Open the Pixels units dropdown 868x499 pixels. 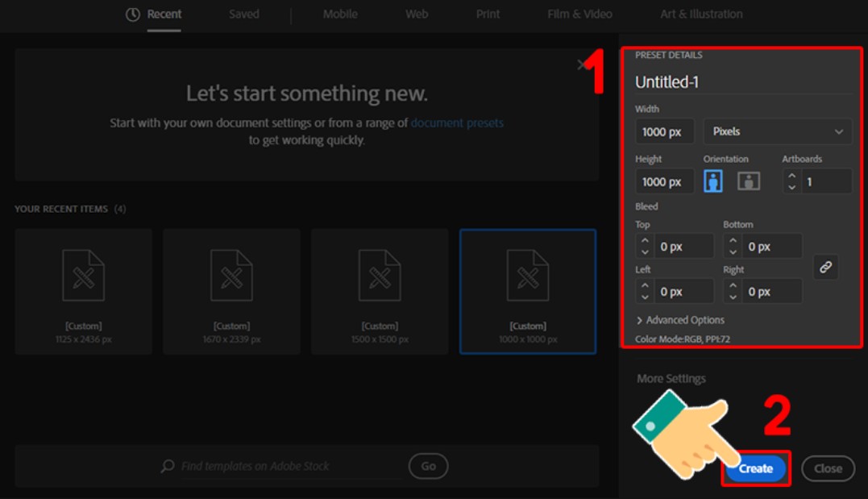point(777,131)
